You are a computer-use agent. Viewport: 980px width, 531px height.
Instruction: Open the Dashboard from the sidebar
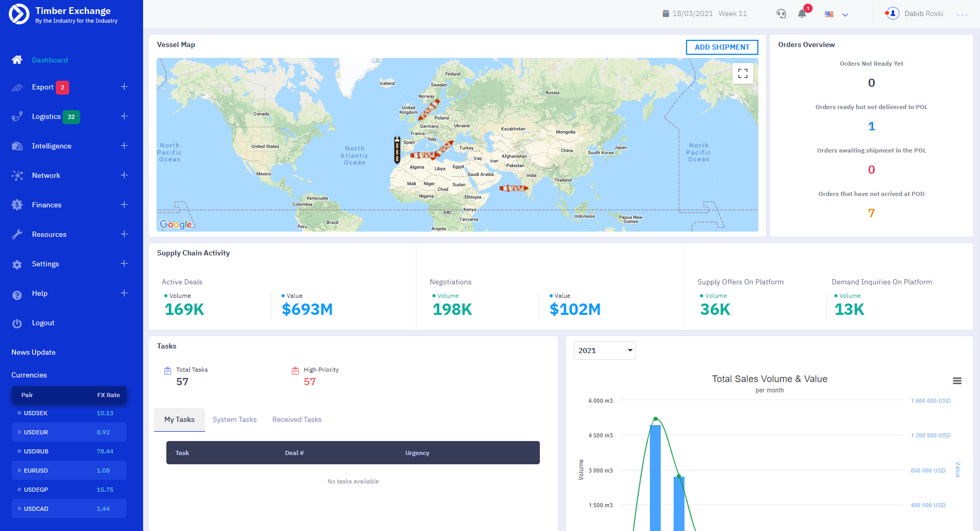50,60
